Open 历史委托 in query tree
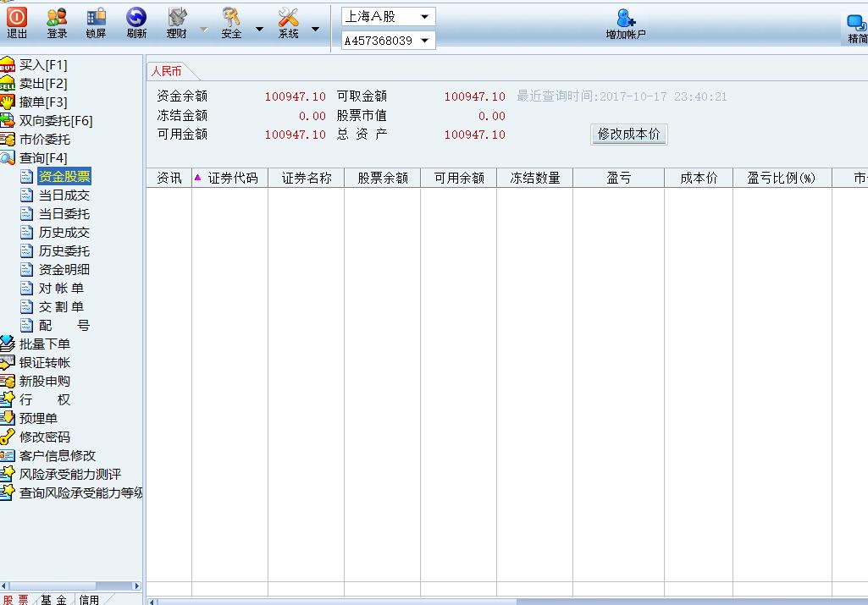 (64, 251)
